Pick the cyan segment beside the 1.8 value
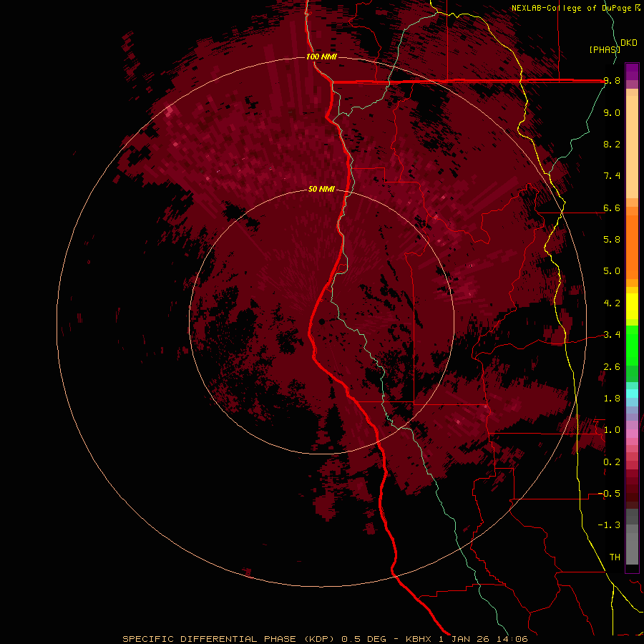Screen dimensions: 644x644 tap(632, 393)
